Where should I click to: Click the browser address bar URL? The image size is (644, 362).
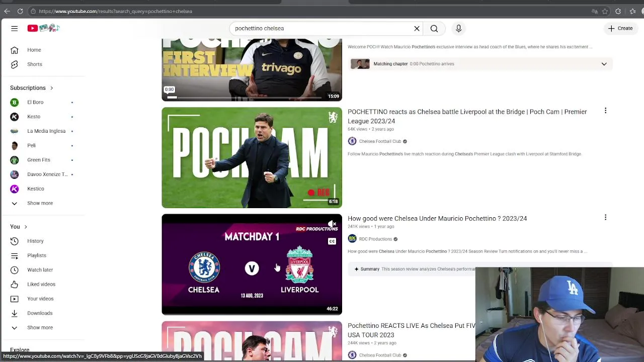tap(115, 11)
